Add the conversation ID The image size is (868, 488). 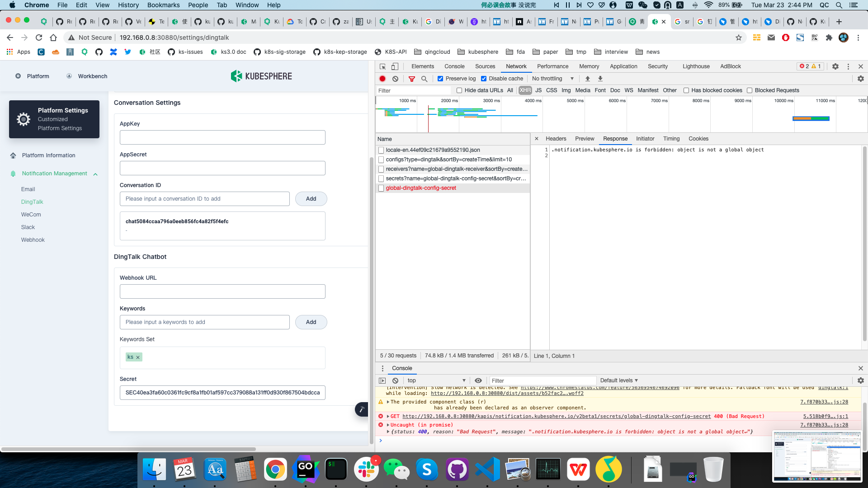tap(311, 199)
